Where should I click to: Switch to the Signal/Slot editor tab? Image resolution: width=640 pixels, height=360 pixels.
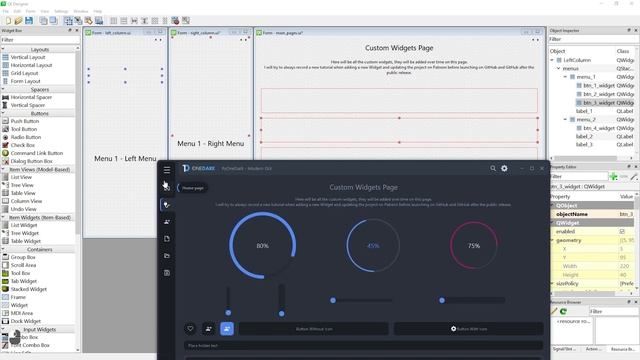563,349
